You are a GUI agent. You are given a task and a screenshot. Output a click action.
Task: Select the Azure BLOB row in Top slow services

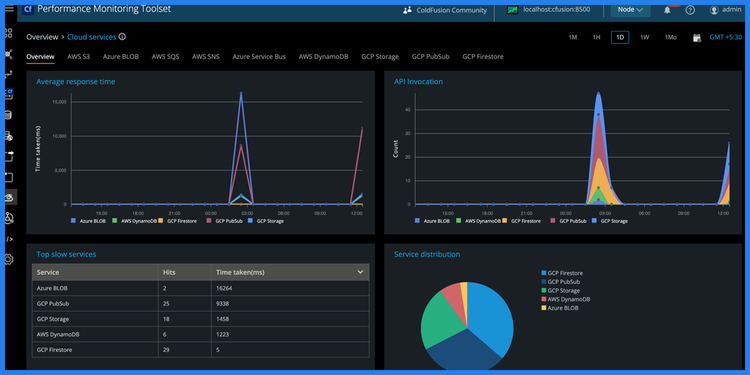coord(200,288)
